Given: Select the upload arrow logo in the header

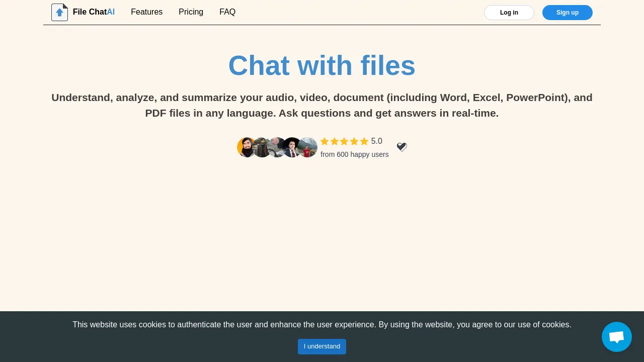Looking at the screenshot, I should 59,12.
